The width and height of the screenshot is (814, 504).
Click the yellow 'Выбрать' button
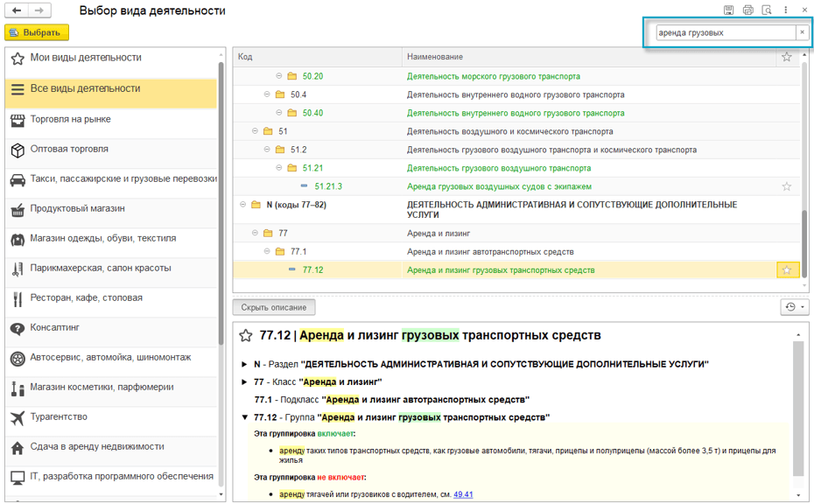pyautogui.click(x=37, y=32)
